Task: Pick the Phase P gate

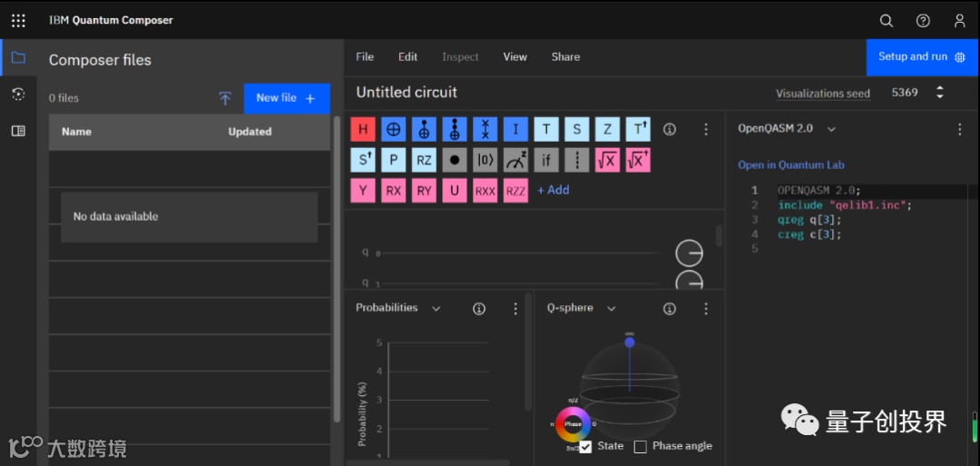Action: coord(393,160)
